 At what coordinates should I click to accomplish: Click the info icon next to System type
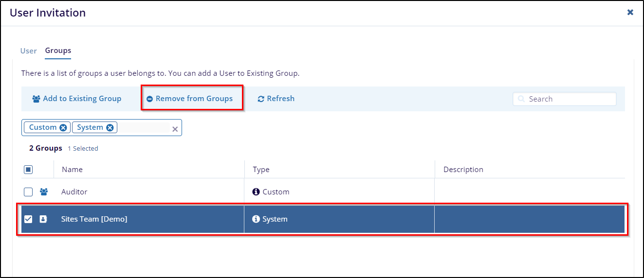tap(256, 219)
